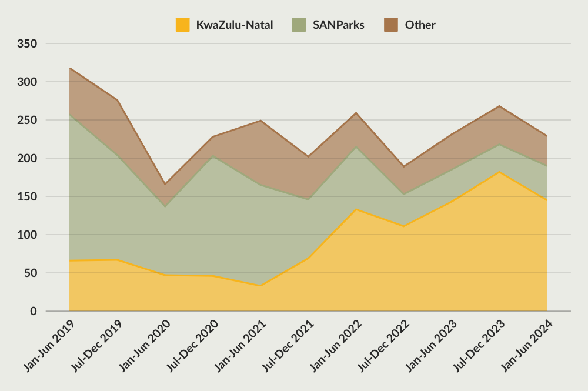Click the Other legend label
This screenshot has width=588, height=391.
coord(420,25)
